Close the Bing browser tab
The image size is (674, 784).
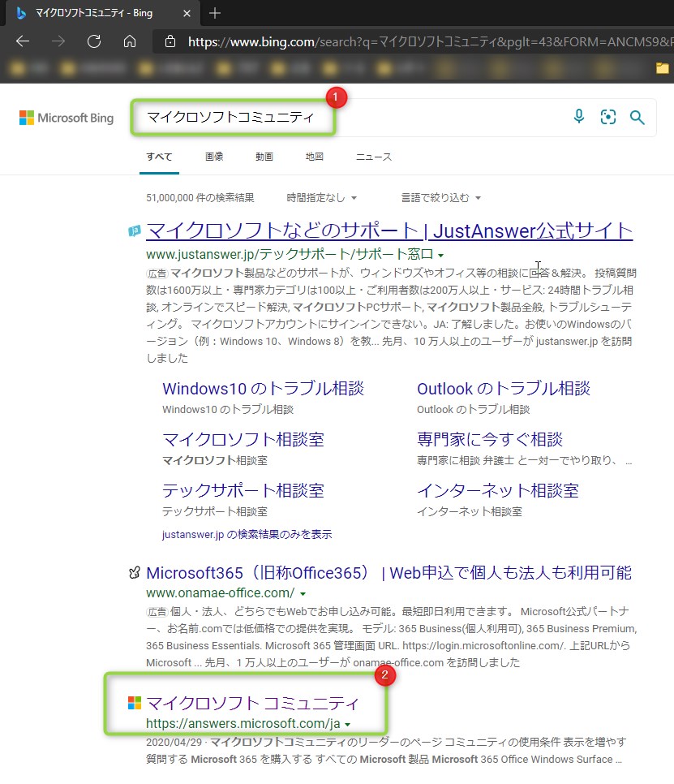(187, 14)
